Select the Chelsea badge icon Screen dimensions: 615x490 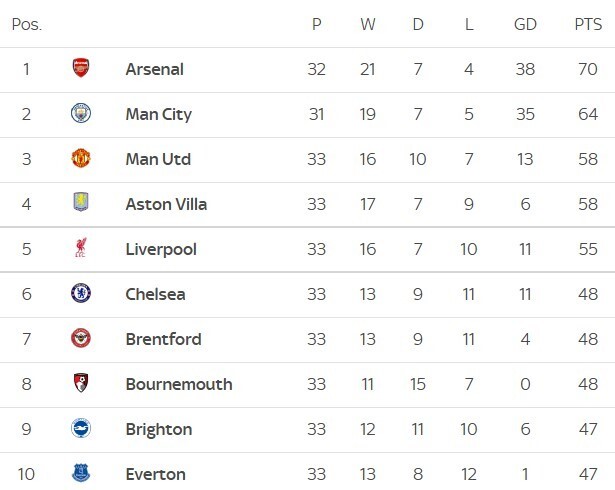(x=81, y=294)
